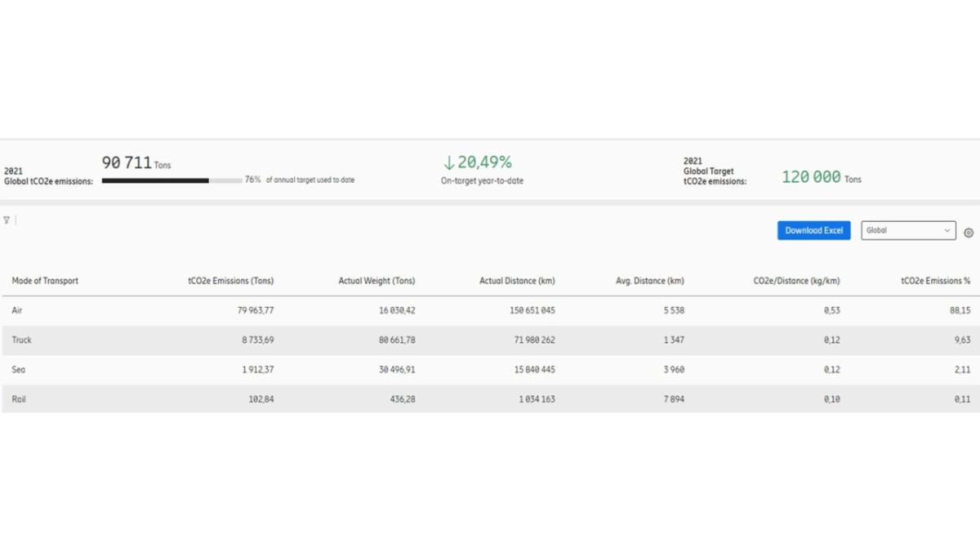Select the Air transport row
980x551 pixels.
[x=18, y=311]
